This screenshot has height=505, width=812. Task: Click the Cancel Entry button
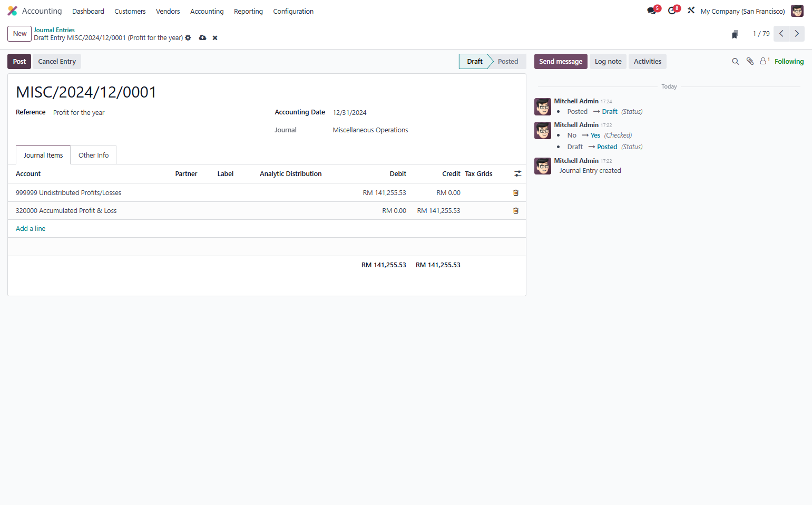(57, 62)
